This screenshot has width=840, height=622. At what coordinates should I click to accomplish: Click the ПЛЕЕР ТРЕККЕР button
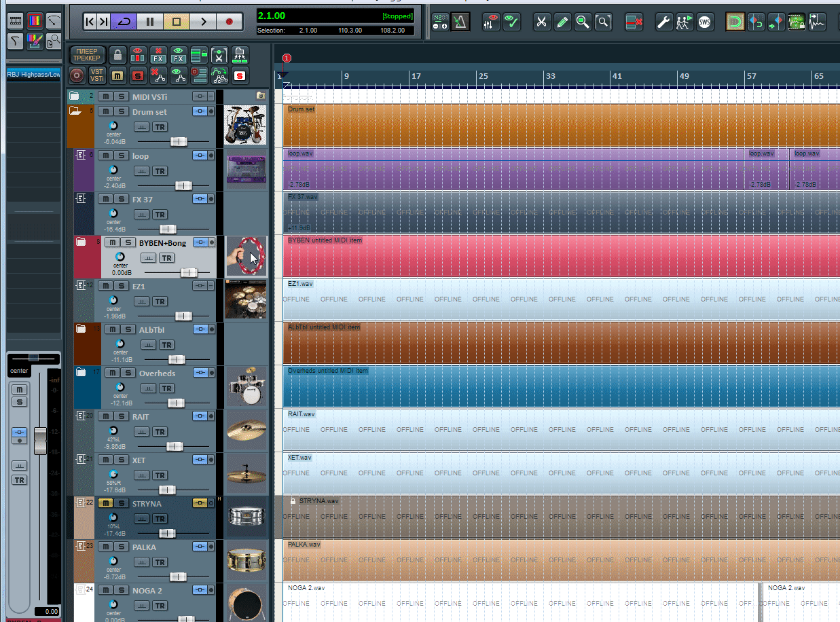pyautogui.click(x=86, y=54)
